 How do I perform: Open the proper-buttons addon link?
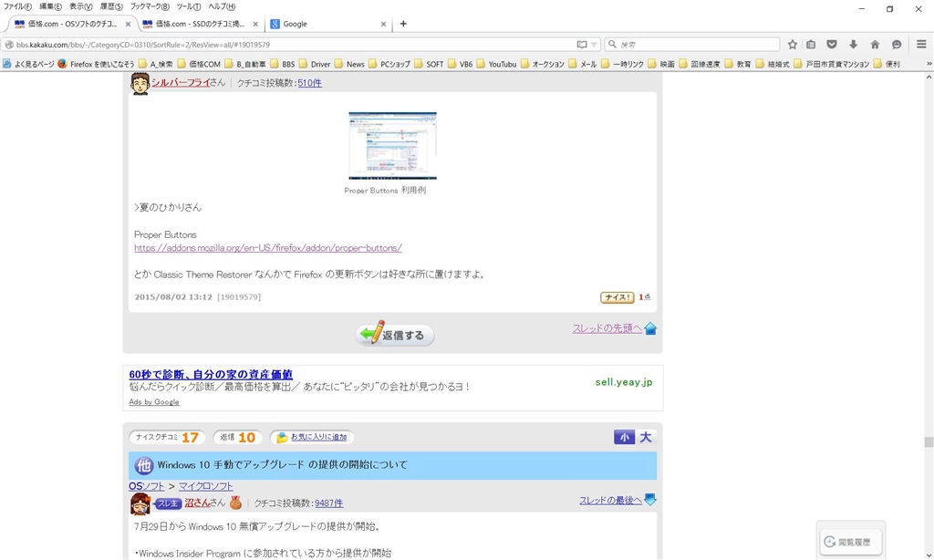pyautogui.click(x=268, y=248)
